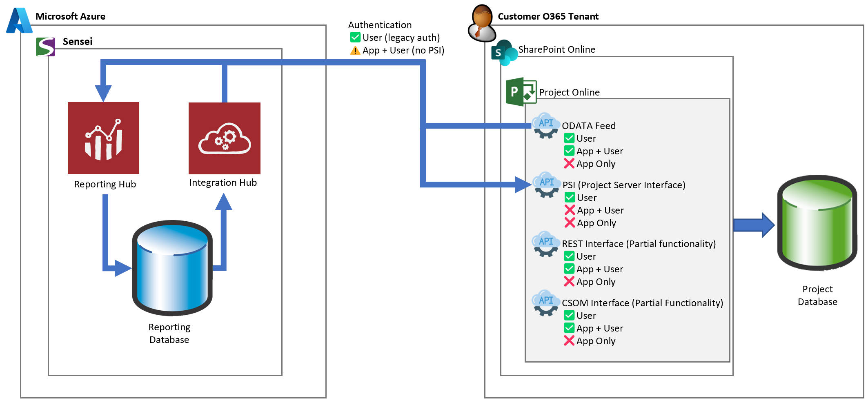Click the red X for CSOM App Only

click(x=569, y=340)
